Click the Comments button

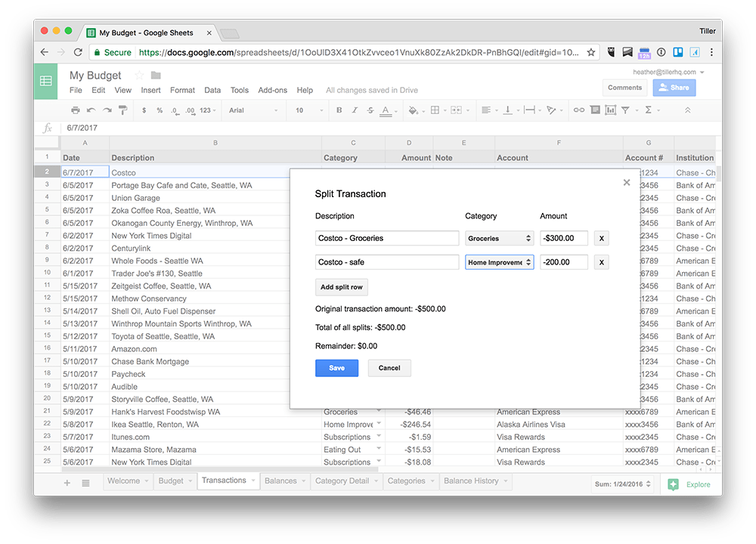tap(624, 88)
